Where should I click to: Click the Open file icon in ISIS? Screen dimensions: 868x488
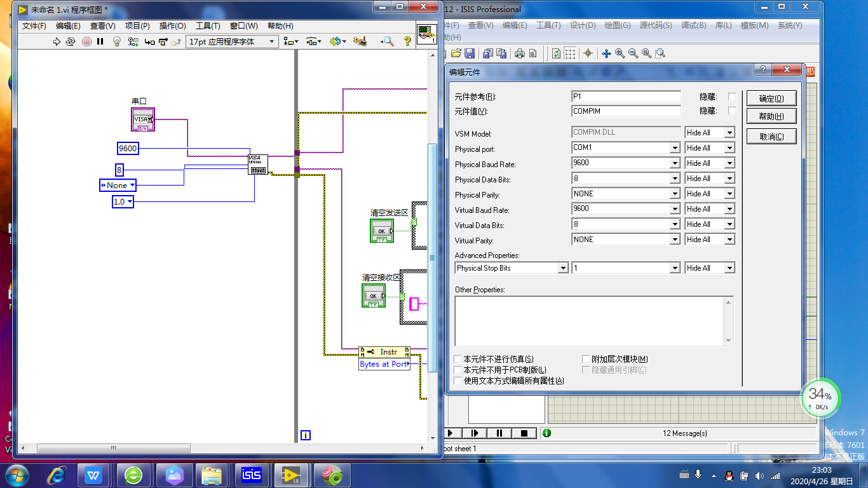[458, 53]
